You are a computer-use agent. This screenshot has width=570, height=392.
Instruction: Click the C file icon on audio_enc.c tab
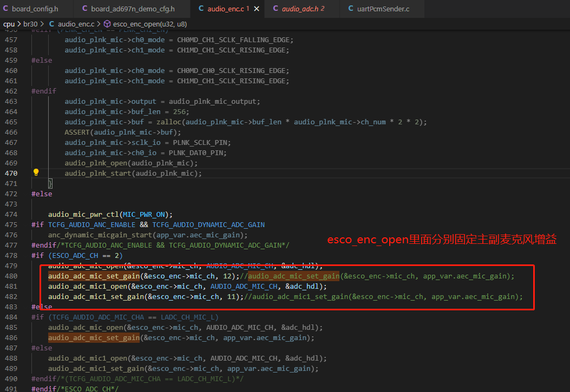[201, 8]
